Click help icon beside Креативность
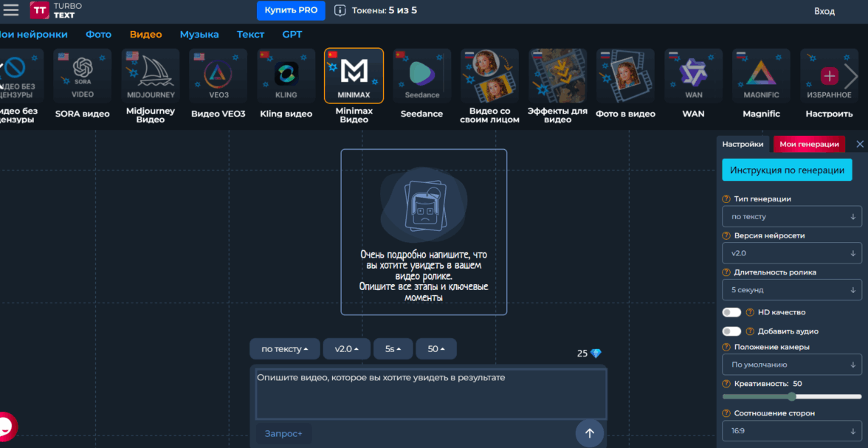Viewport: 868px width, 448px height. click(x=726, y=384)
